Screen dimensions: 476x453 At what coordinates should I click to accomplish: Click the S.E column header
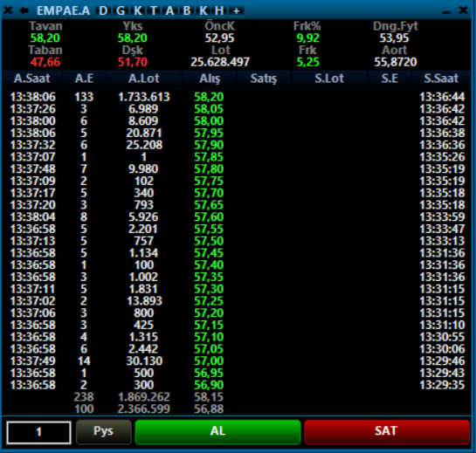tap(390, 79)
